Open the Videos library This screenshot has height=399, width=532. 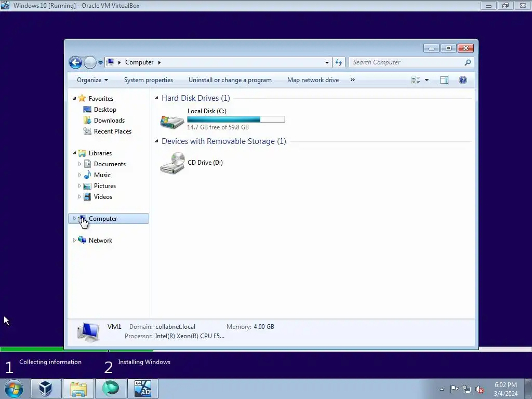tap(103, 197)
